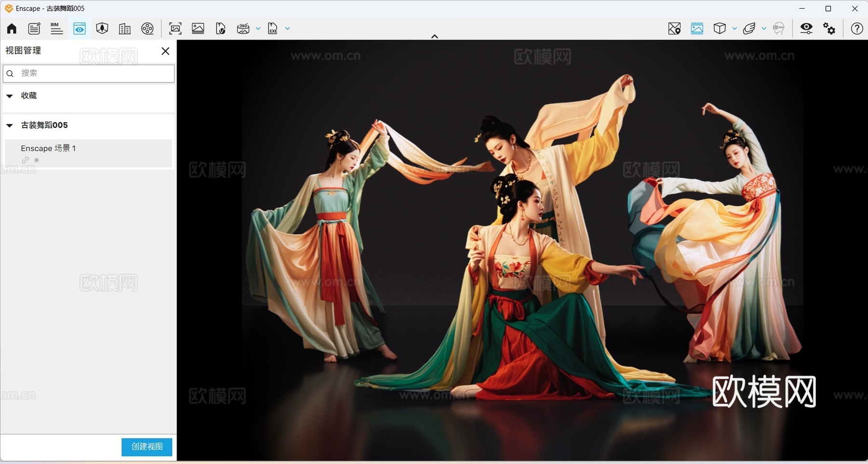Expand the wing navigation mode dropdown
This screenshot has height=464, width=868.
(x=764, y=29)
